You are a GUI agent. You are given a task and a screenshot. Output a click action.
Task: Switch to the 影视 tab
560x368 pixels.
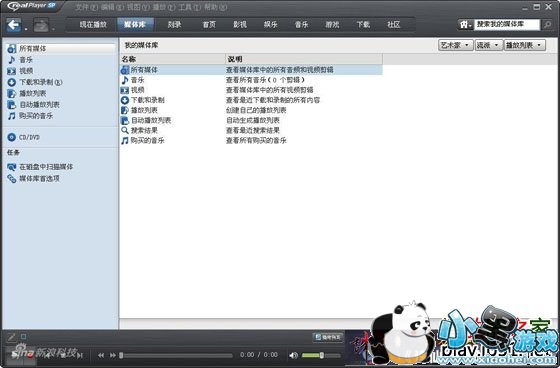pyautogui.click(x=240, y=25)
